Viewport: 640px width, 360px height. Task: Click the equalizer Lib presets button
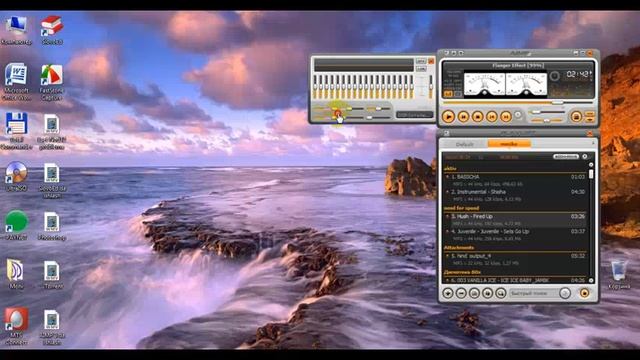tap(421, 69)
